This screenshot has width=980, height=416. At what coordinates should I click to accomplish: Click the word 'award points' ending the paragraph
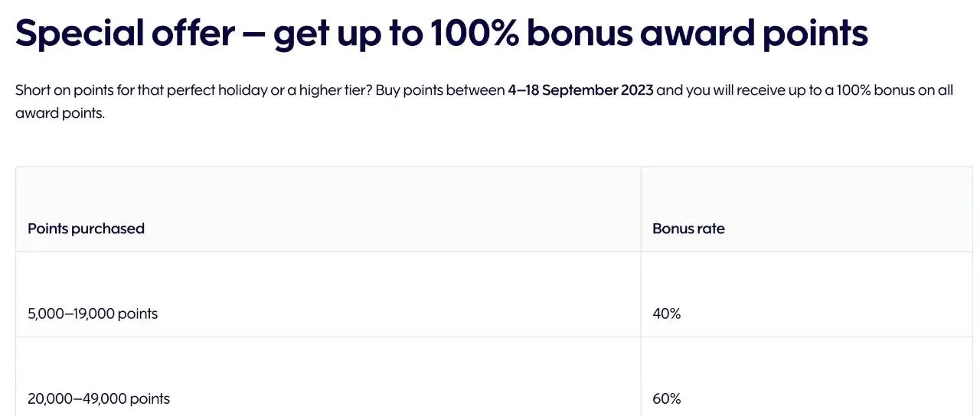(60, 114)
